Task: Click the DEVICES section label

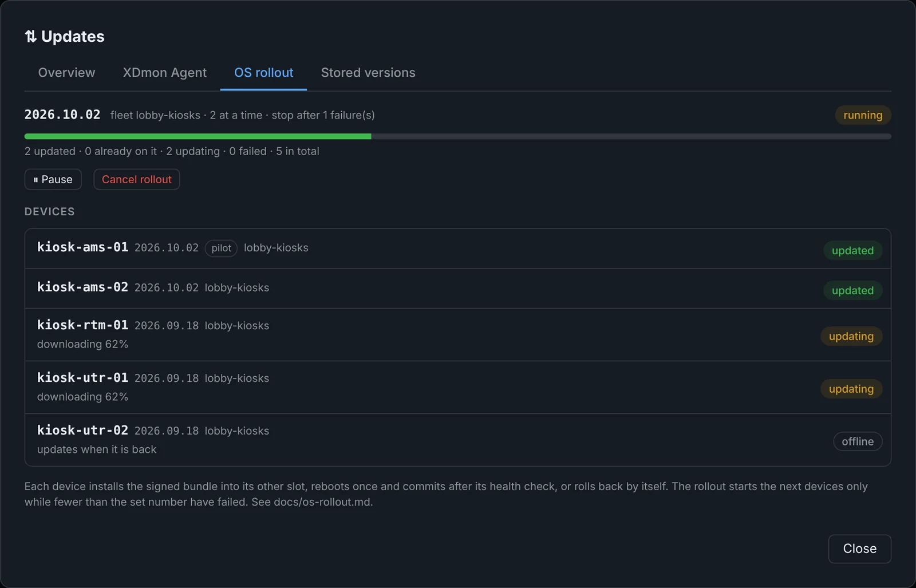Action: pyautogui.click(x=49, y=211)
